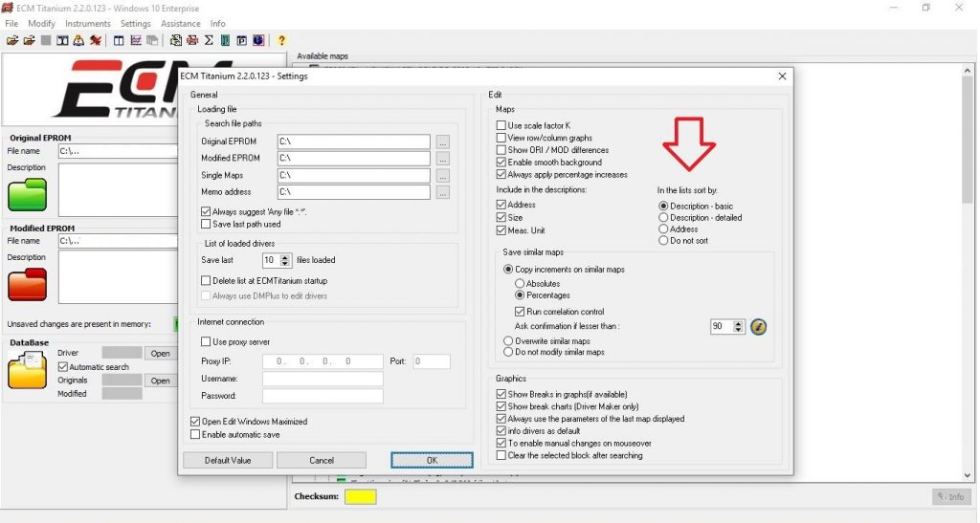980x523 pixels.
Task: Click Open button beside Driver
Action: pyautogui.click(x=160, y=353)
